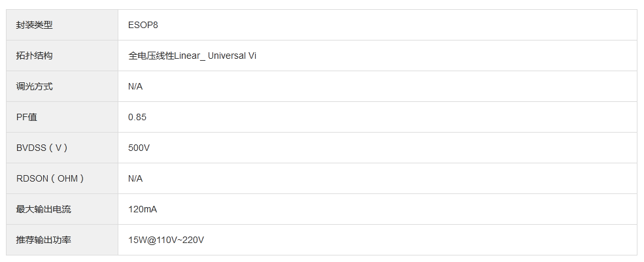Select the 500V breakdown voltage value
The width and height of the screenshot is (644, 262).
coord(139,148)
